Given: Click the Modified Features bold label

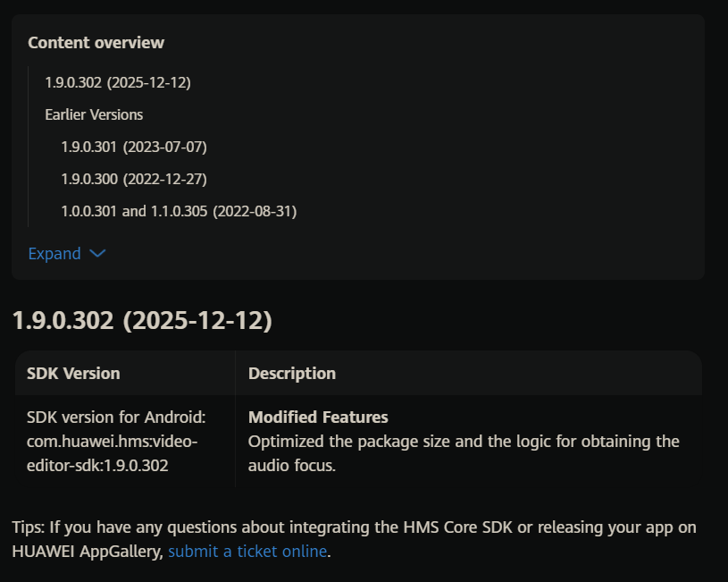Looking at the screenshot, I should point(318,417).
